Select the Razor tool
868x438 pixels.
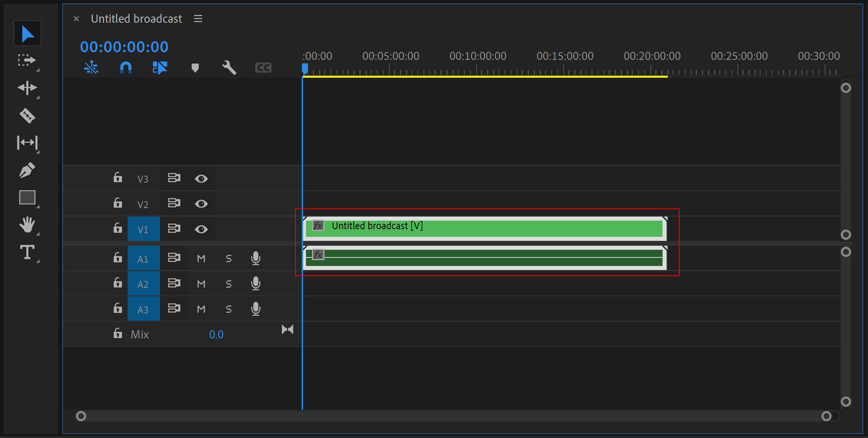pyautogui.click(x=27, y=116)
